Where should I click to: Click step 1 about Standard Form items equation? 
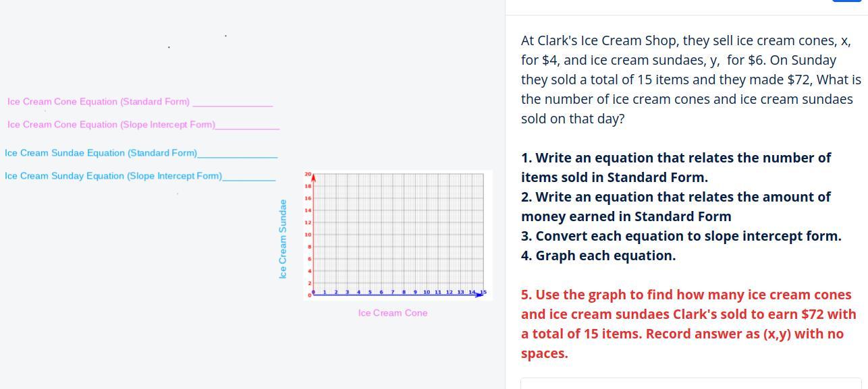pos(676,167)
